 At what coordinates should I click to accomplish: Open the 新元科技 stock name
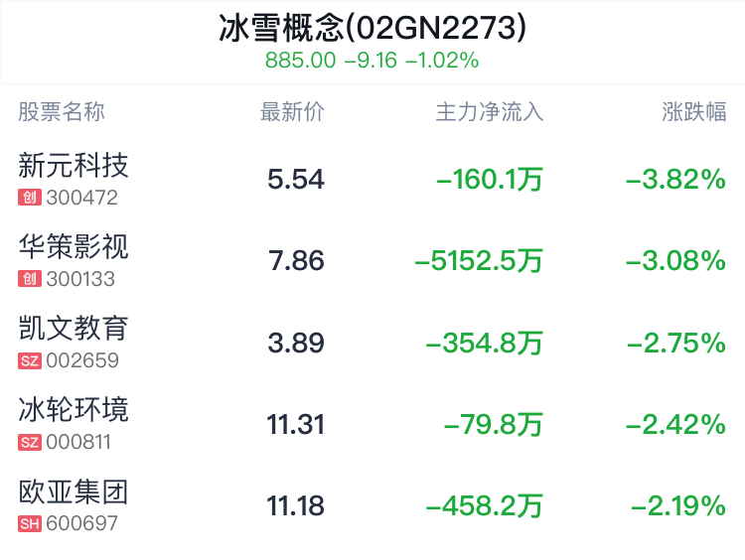pyautogui.click(x=74, y=165)
